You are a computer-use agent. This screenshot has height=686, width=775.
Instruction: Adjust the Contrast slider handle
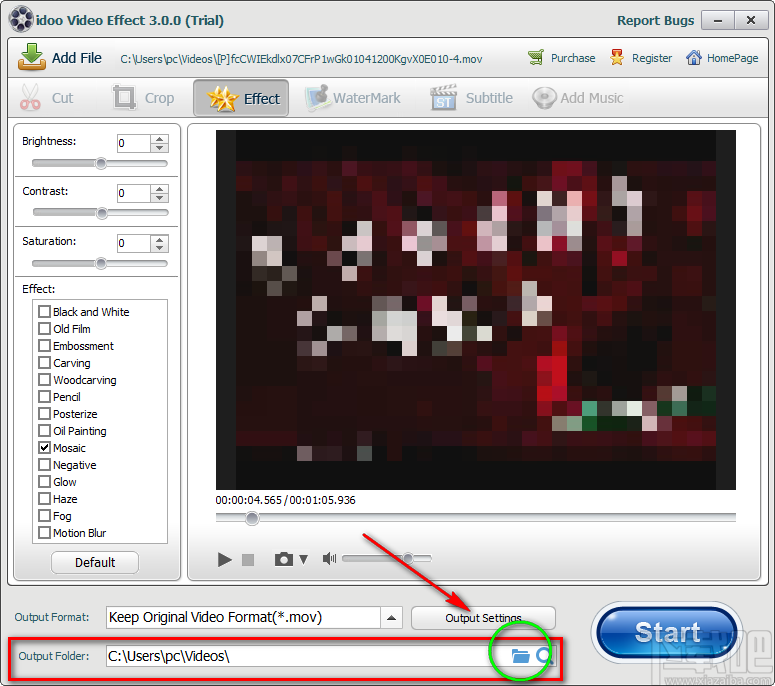click(x=102, y=213)
